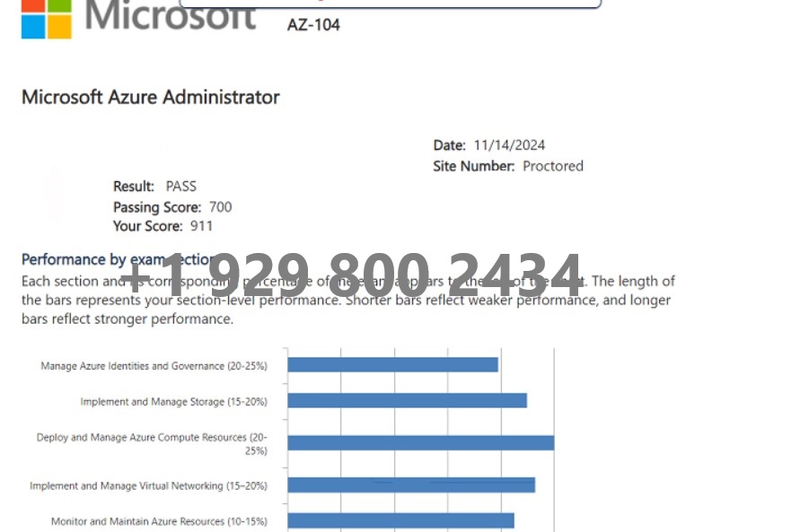809x532 pixels.
Task: Click the Virtual Networking bar
Action: pos(411,485)
